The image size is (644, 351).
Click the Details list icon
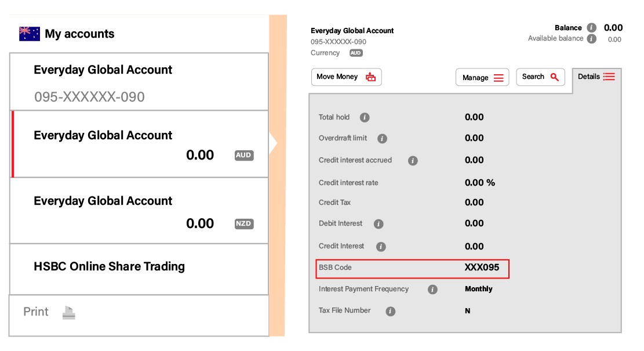point(609,76)
